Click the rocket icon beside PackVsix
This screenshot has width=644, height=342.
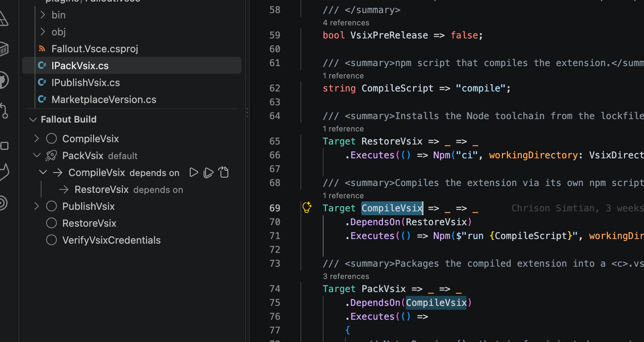point(51,156)
